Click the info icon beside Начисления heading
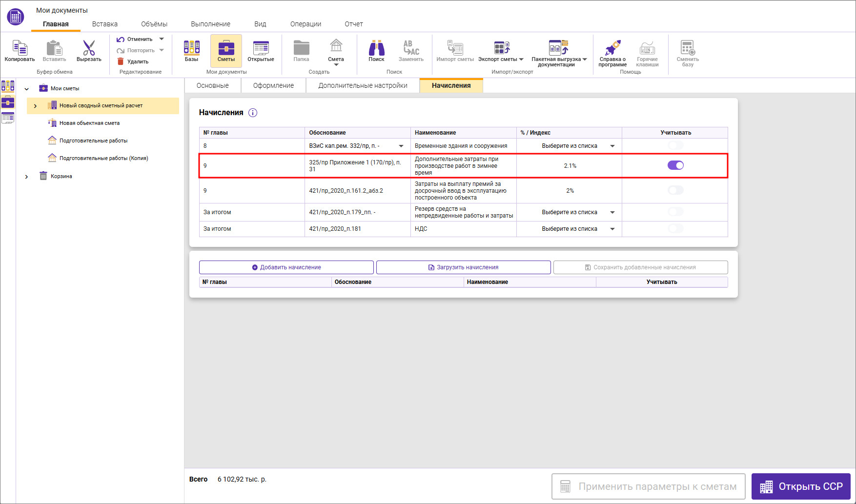Screen dimensions: 856x504 pyautogui.click(x=253, y=113)
